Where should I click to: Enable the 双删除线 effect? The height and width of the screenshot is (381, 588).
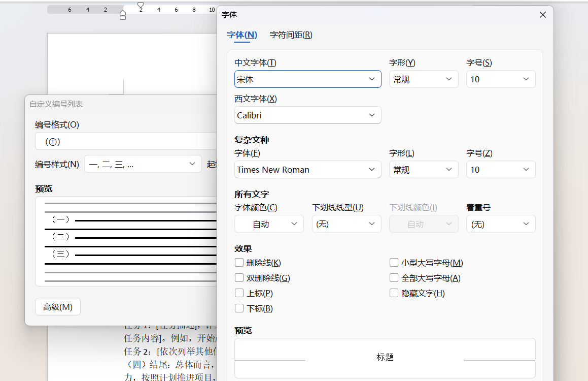(x=239, y=278)
